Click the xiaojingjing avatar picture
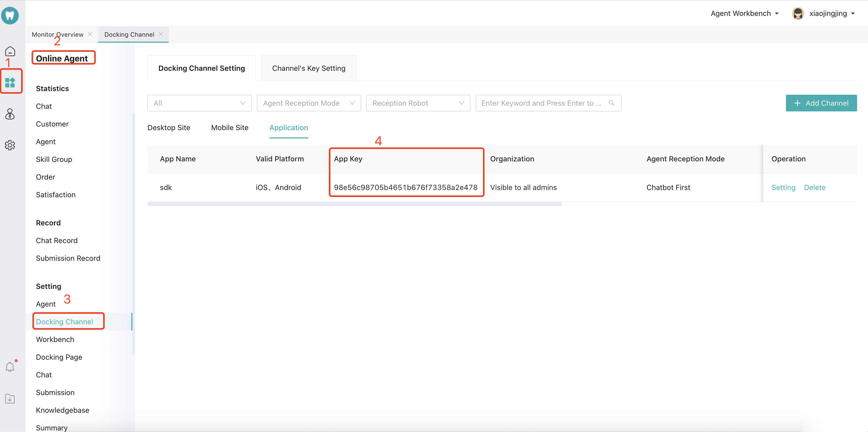868x432 pixels. [798, 14]
